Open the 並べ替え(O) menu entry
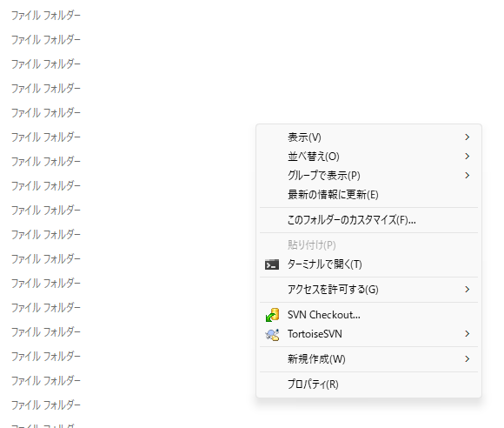504x428 pixels. [368, 157]
